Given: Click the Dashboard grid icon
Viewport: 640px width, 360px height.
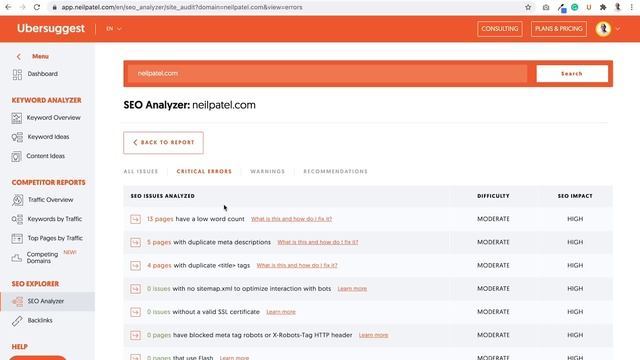Looking at the screenshot, I should click(x=17, y=74).
